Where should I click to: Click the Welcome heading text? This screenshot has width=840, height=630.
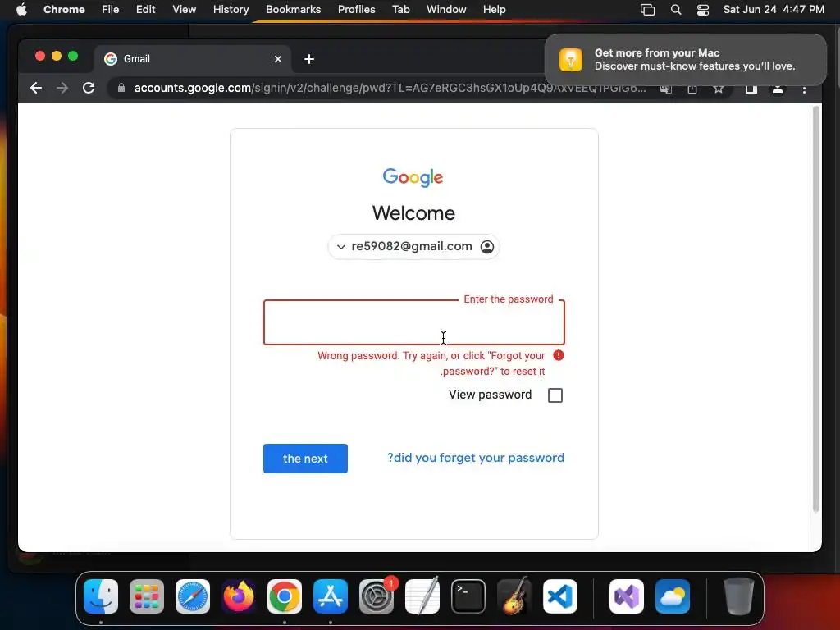point(413,213)
